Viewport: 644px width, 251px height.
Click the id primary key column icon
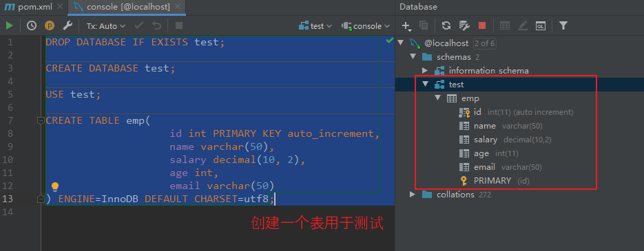tap(464, 112)
